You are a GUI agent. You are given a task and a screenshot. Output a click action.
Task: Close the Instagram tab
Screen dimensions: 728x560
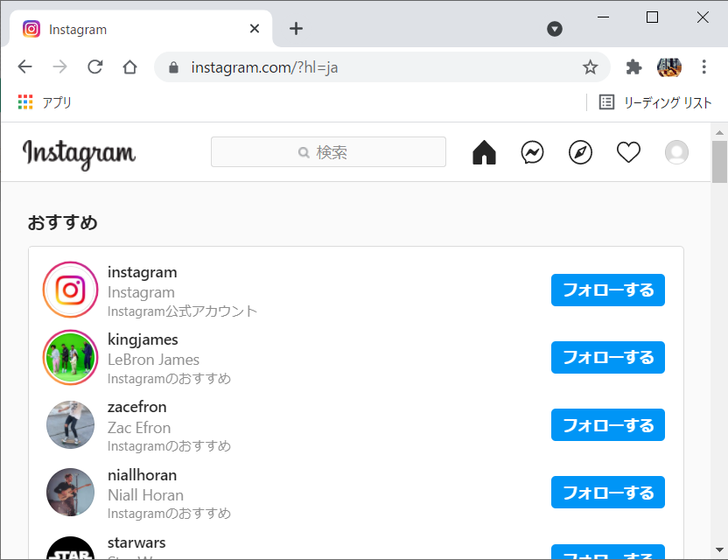tap(255, 29)
